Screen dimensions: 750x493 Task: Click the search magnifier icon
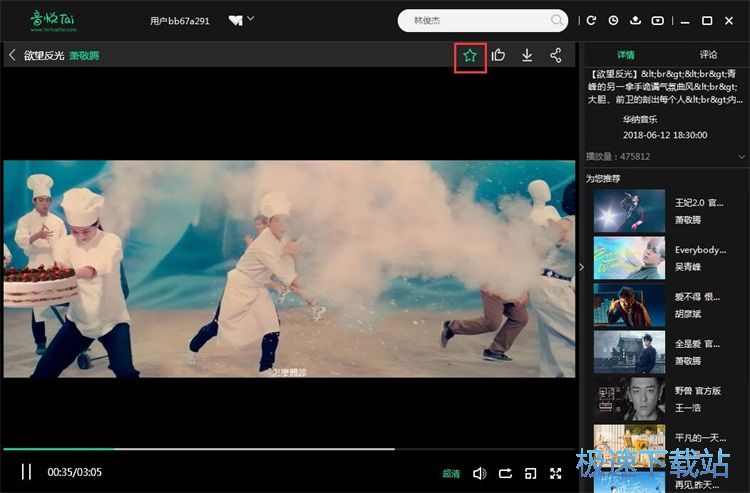tap(556, 20)
